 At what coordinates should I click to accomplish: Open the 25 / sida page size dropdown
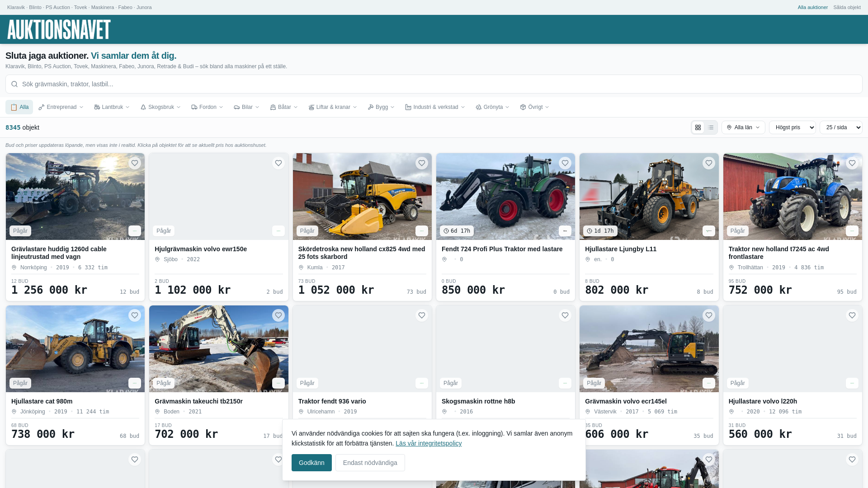tap(841, 127)
